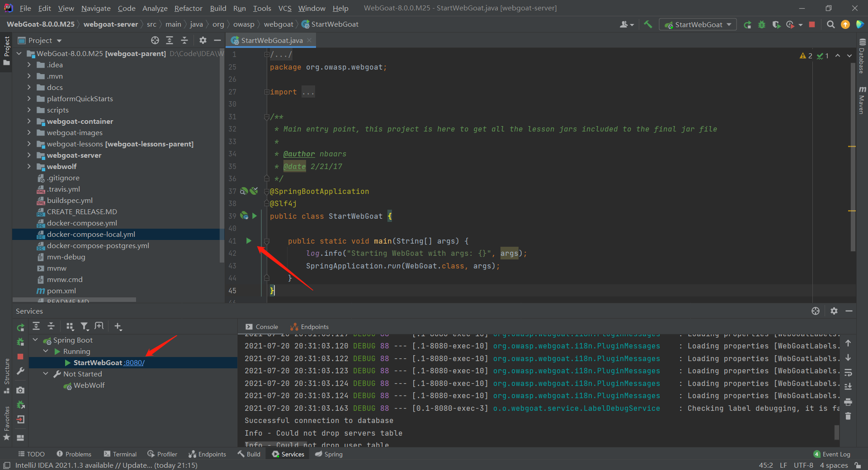Click the Build Project hammer icon
Image resolution: width=868 pixels, height=470 pixels.
[648, 24]
